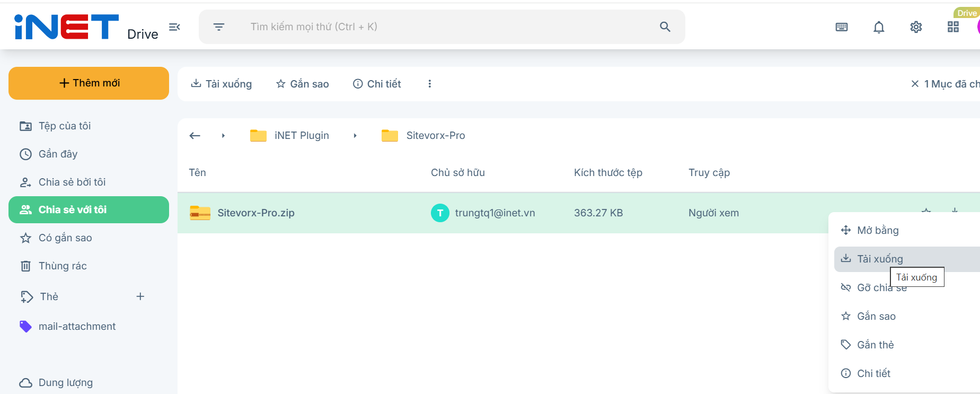Open the virtual keyboard icon
Screen dimensions: 980x394
(x=842, y=27)
